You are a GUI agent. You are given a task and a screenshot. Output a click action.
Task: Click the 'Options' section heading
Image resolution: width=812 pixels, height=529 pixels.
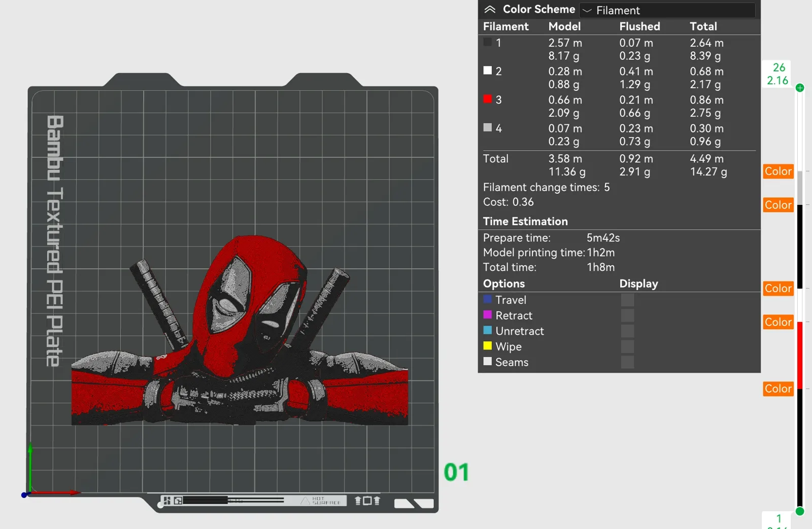(x=503, y=284)
